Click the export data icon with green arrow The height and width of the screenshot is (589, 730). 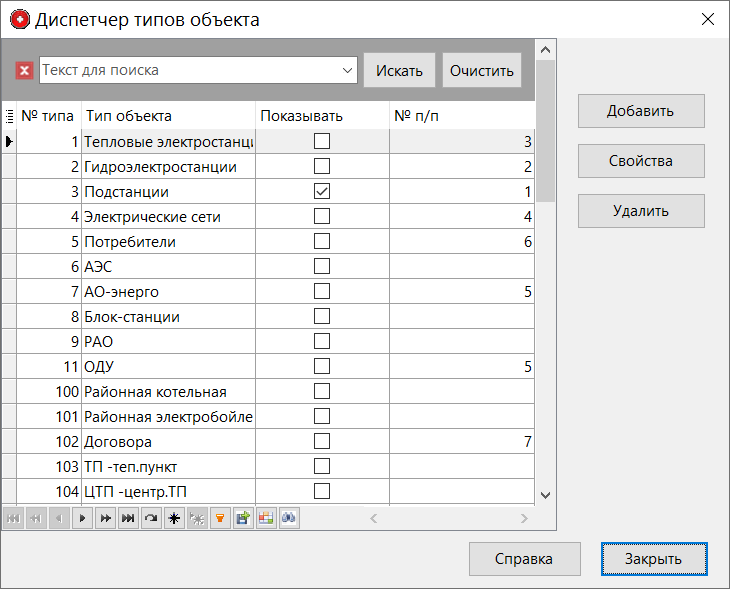243,518
